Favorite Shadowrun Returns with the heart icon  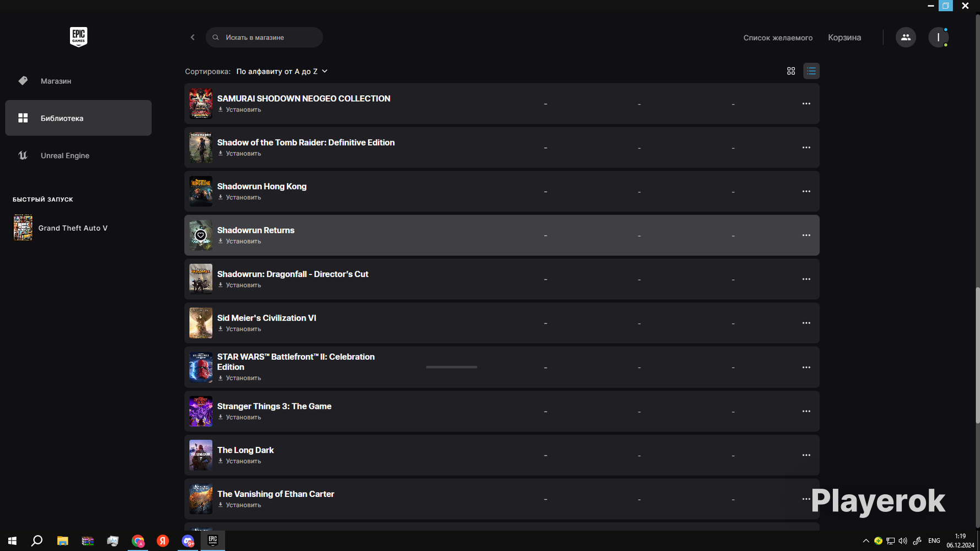click(201, 235)
